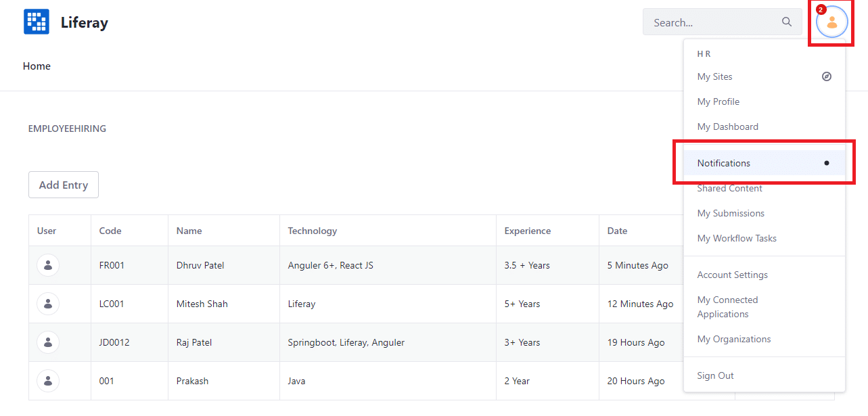
Task: Choose My Workflow Tasks menu item
Action: point(737,238)
